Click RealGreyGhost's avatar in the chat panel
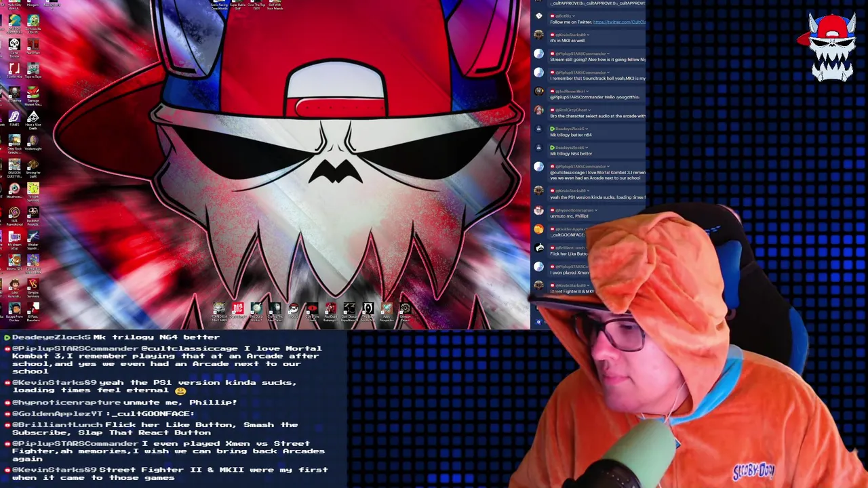This screenshot has width=868, height=488. pos(538,110)
